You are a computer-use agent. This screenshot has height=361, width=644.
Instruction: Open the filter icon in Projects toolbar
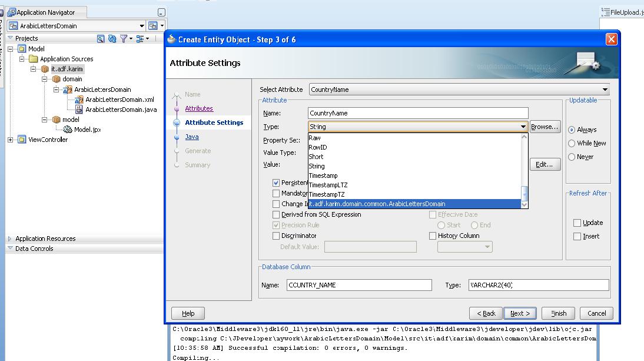coord(123,39)
